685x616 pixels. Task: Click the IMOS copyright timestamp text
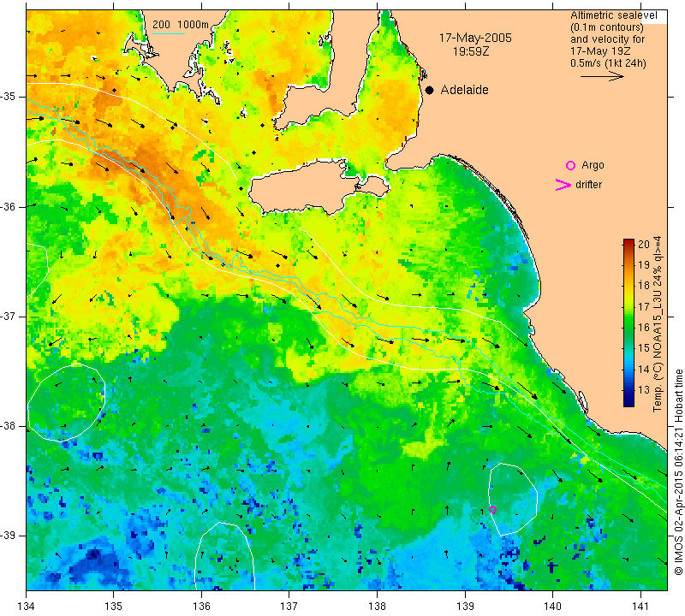pos(678,472)
